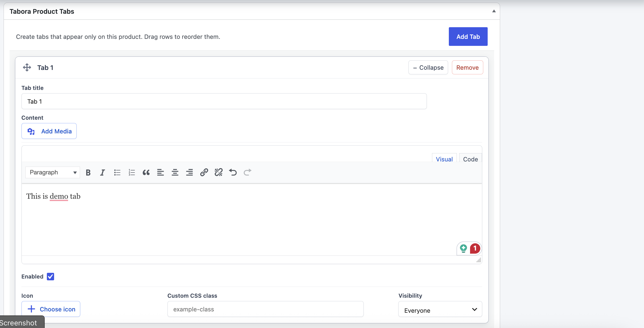This screenshot has height=328, width=644.
Task: Click the remove link icon
Action: [x=218, y=172]
